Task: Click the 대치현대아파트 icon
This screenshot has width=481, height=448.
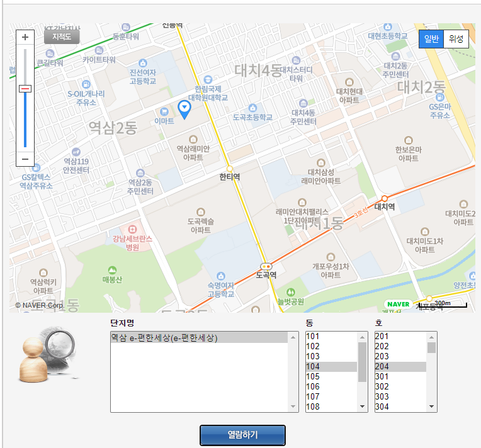Action: (x=349, y=82)
